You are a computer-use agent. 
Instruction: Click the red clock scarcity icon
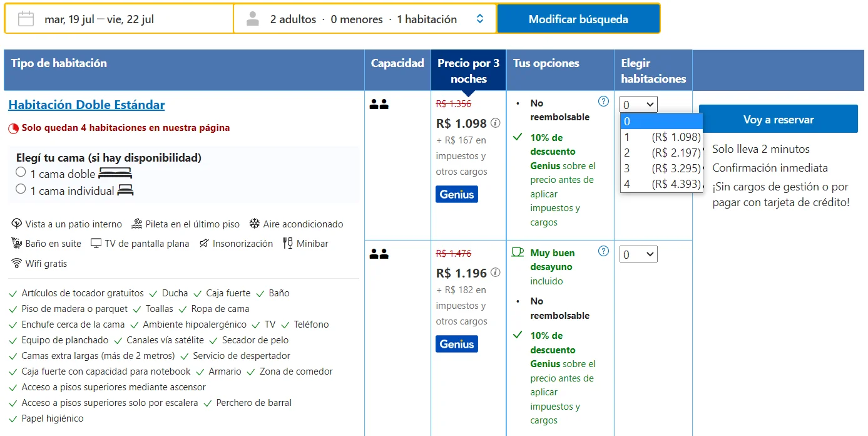(x=14, y=128)
